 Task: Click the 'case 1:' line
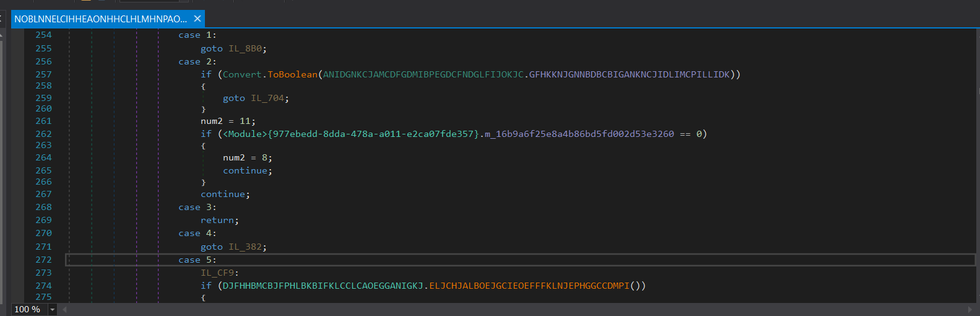[197, 35]
